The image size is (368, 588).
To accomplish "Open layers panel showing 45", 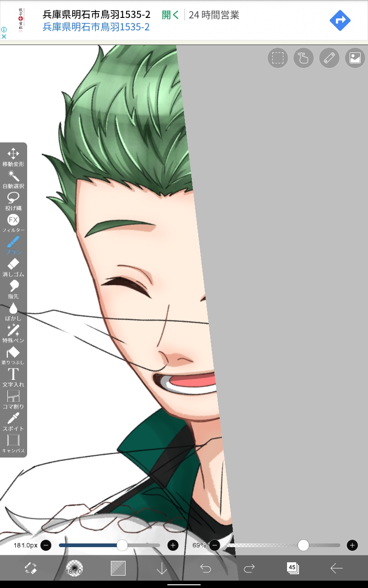I will [293, 568].
